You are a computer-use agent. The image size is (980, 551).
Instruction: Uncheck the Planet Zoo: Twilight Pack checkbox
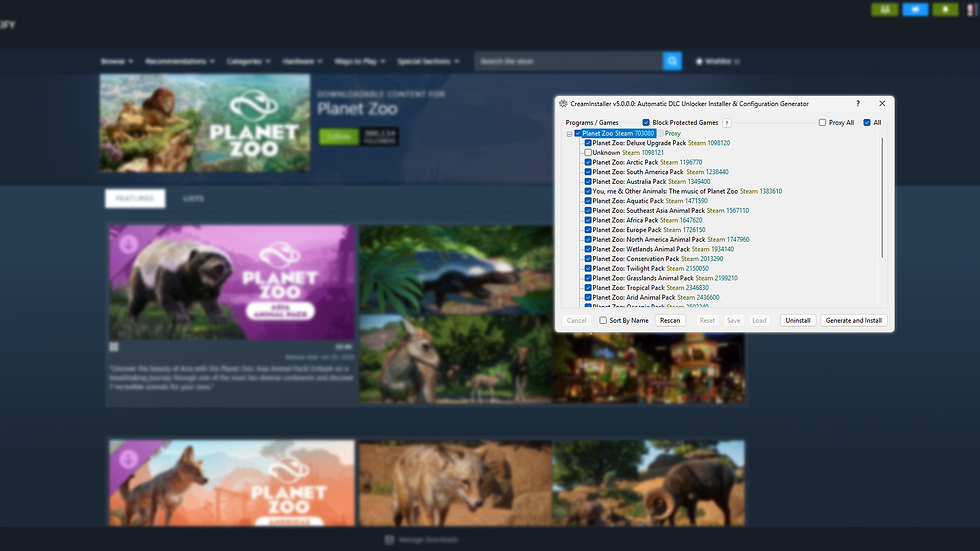[x=588, y=269]
